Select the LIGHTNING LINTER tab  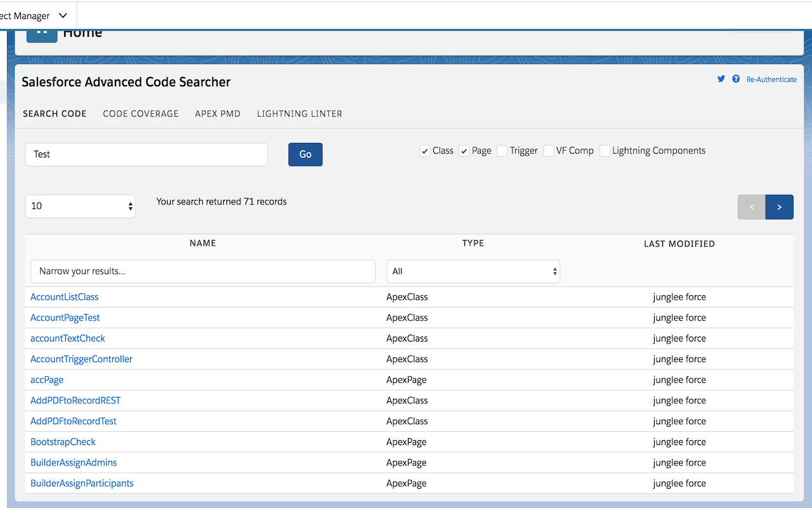[299, 114]
